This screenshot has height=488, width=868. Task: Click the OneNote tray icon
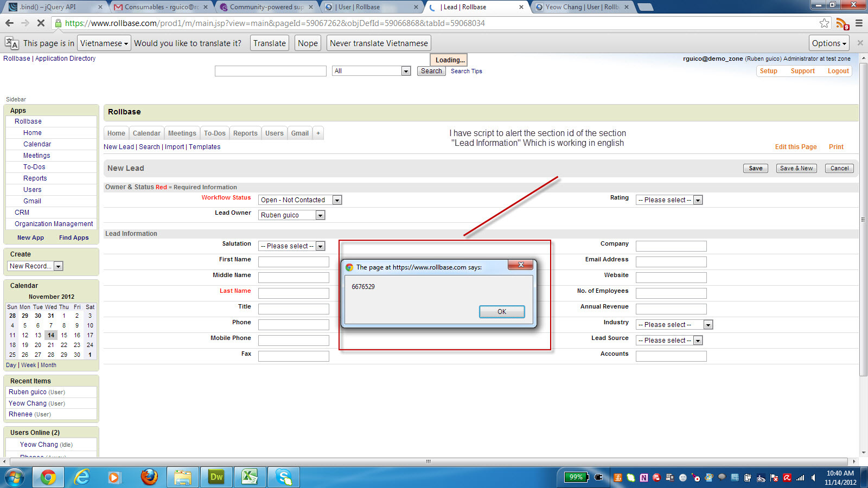click(x=644, y=478)
